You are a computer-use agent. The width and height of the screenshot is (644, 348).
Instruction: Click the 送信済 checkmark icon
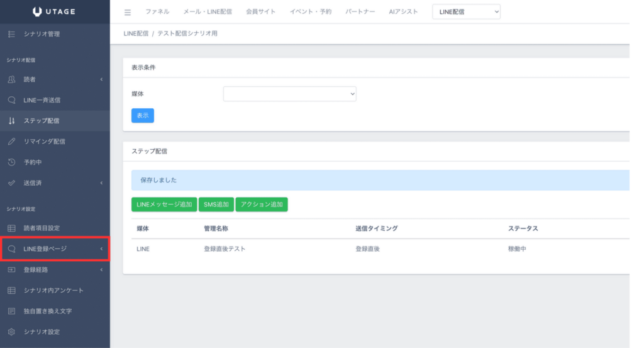coord(11,183)
